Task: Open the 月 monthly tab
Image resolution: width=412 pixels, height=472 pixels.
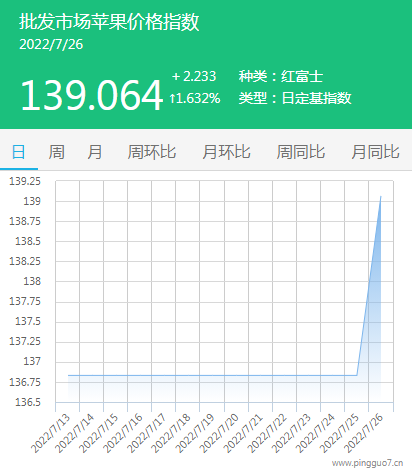Action: (95, 152)
